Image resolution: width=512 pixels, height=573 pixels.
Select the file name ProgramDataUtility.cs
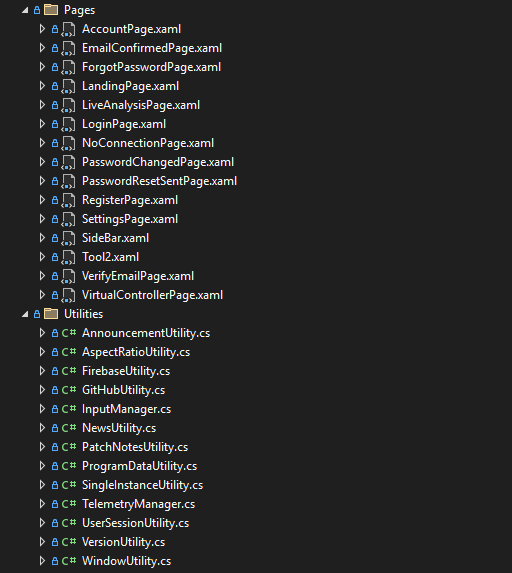coord(139,466)
